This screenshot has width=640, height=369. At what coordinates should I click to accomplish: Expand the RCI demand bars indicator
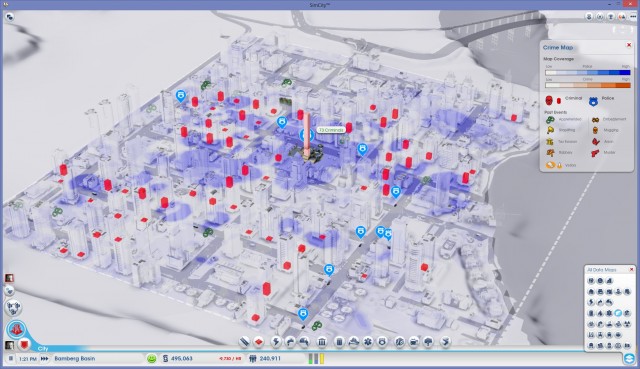tap(316, 359)
